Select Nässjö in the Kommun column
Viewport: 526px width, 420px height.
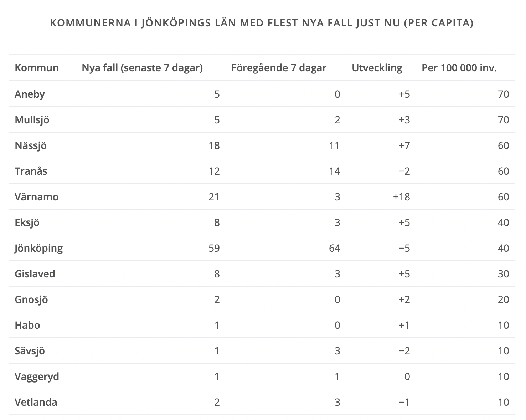(31, 145)
